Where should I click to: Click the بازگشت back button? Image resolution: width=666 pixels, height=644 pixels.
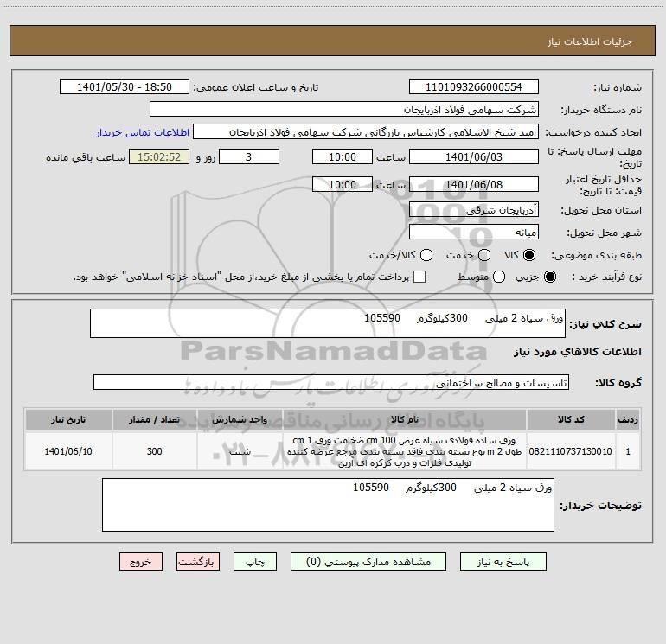(x=198, y=562)
